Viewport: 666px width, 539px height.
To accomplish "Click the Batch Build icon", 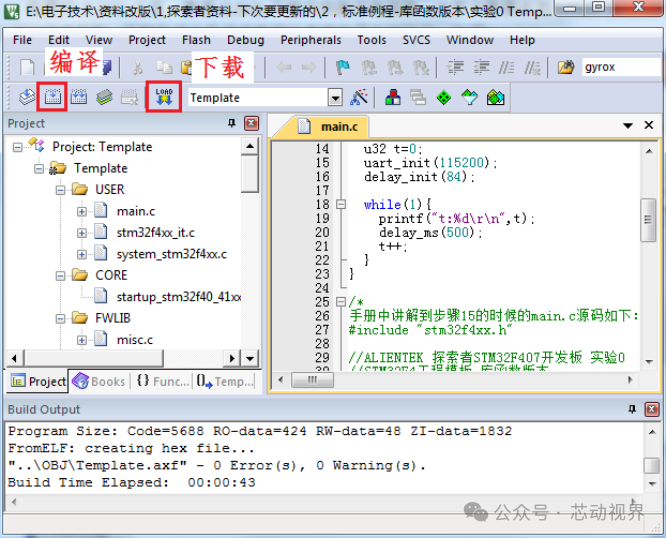I will pos(104,97).
